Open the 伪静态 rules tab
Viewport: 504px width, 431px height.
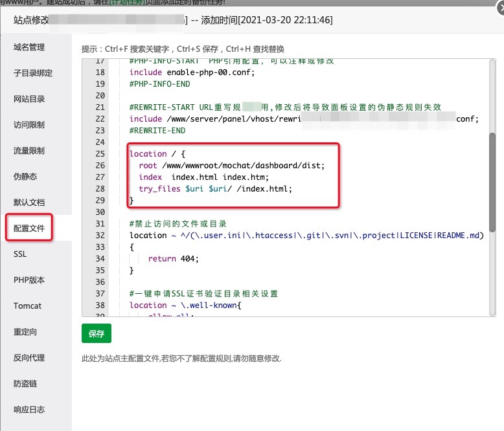point(25,177)
